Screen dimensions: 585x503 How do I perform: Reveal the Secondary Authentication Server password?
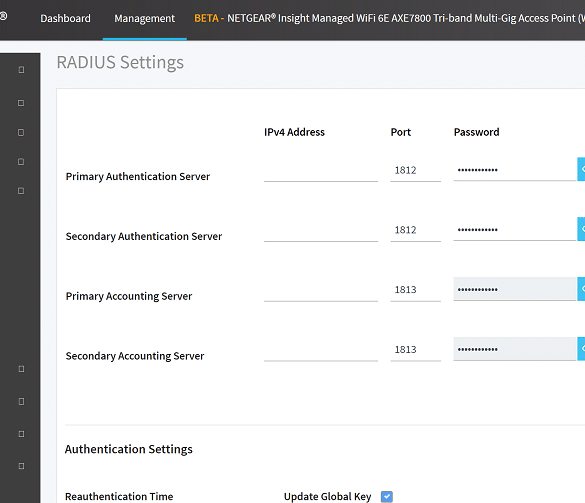point(581,229)
